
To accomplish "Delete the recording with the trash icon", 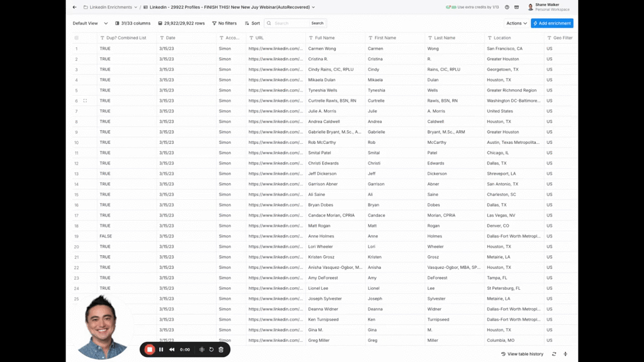I will (221, 349).
